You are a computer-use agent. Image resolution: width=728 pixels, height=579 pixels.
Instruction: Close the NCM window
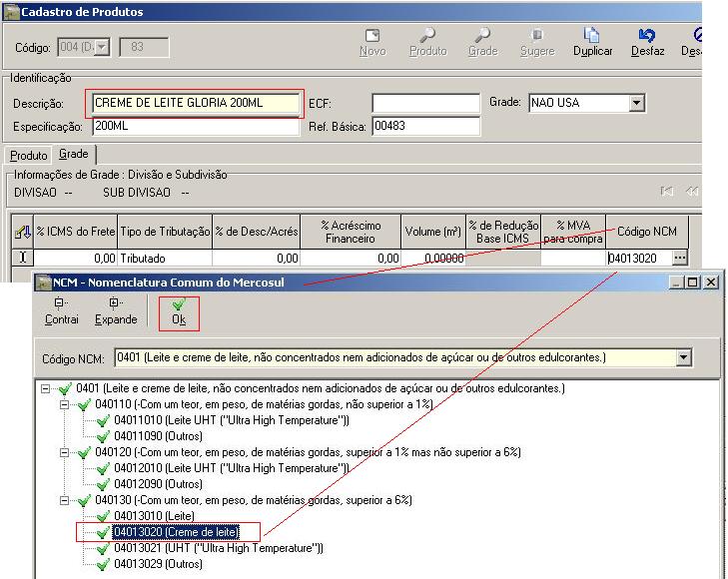pyautogui.click(x=710, y=283)
